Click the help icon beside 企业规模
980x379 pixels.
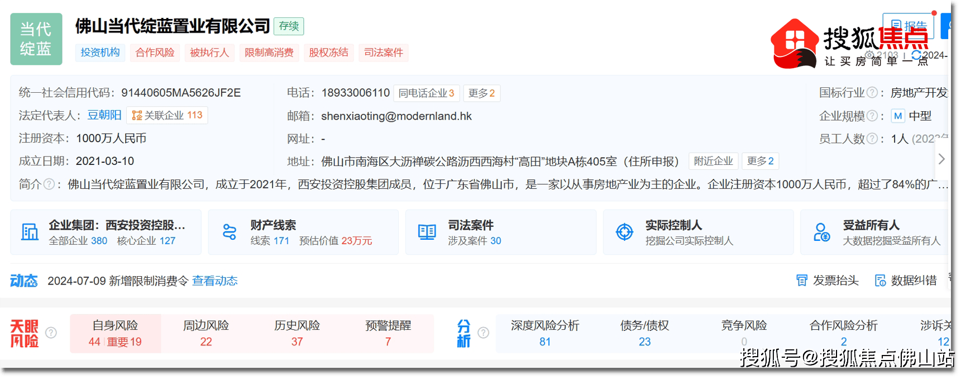pyautogui.click(x=871, y=116)
